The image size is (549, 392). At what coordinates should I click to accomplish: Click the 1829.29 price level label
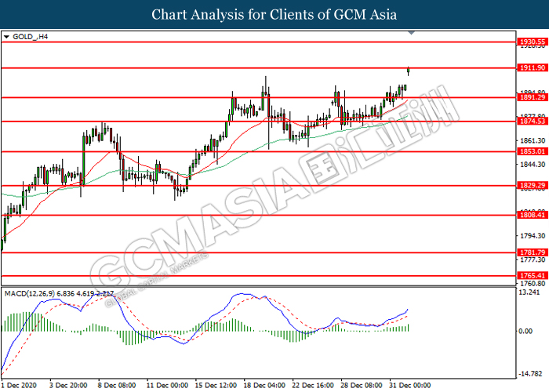pos(533,186)
